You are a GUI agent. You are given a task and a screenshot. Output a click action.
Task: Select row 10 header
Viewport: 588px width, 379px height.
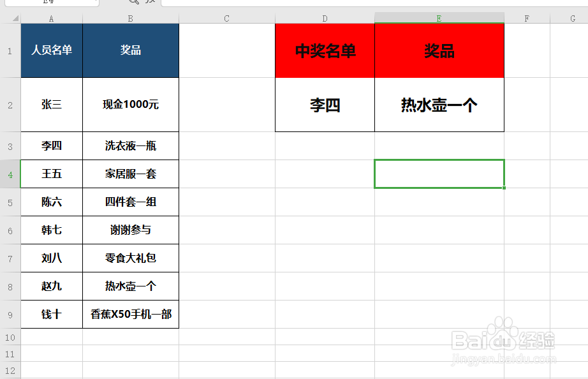tap(10, 337)
